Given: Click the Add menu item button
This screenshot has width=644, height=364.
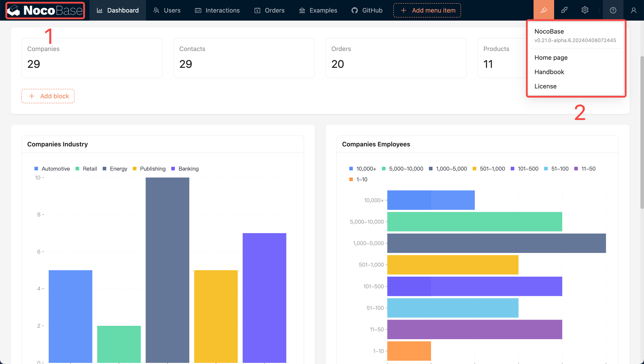Looking at the screenshot, I should (427, 10).
